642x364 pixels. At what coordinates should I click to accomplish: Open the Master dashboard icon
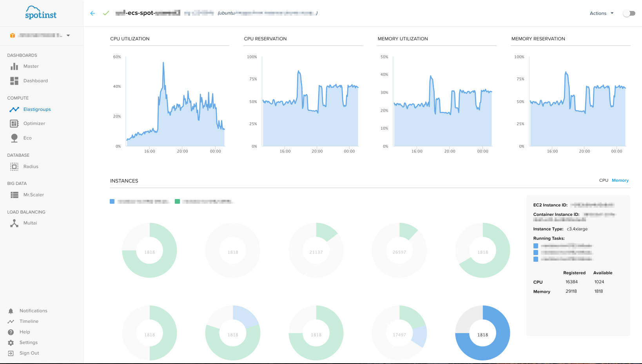tap(15, 66)
